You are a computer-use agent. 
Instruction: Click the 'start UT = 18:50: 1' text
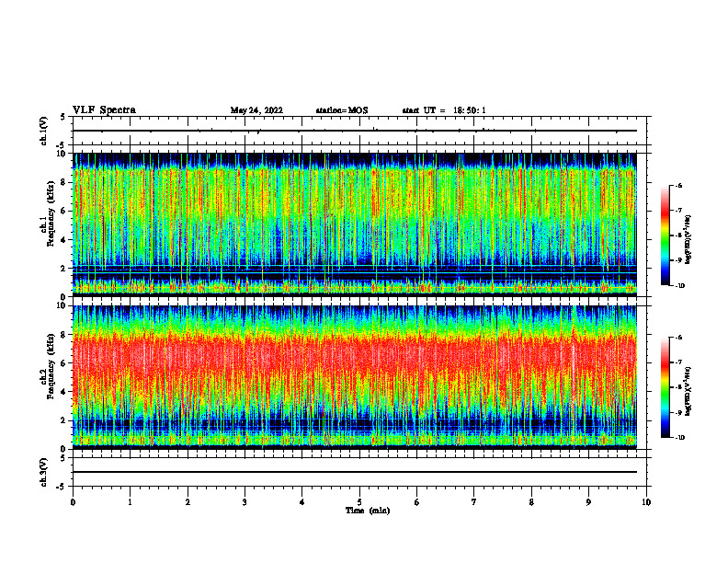tap(444, 110)
